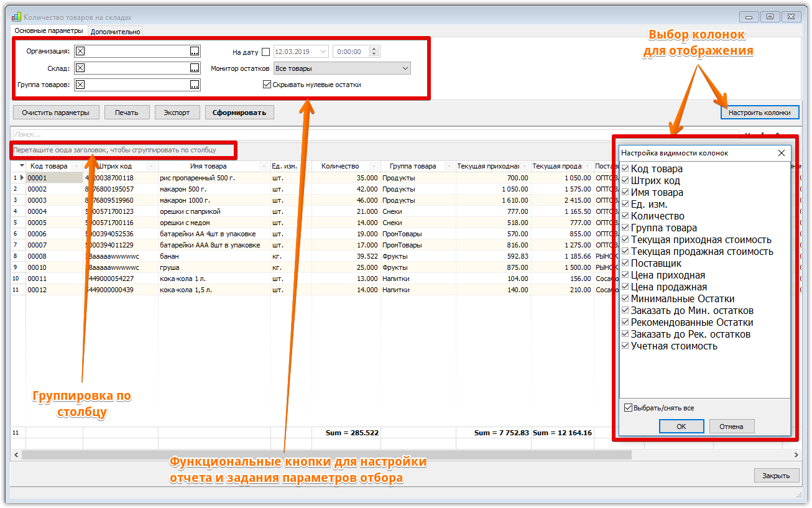
Task: Adjust the time with the 0:00:00 spinner
Action: 374,52
